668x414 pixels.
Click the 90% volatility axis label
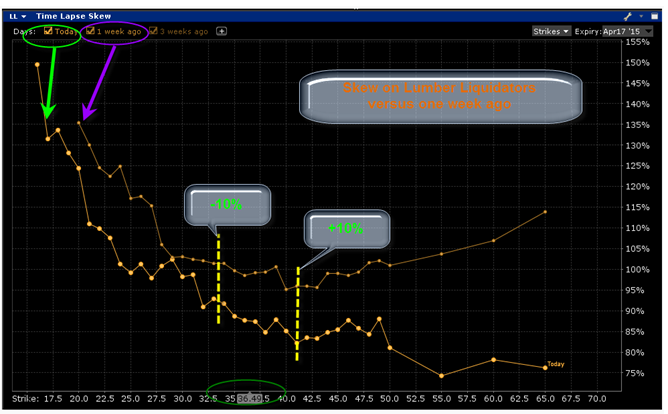tap(637, 311)
